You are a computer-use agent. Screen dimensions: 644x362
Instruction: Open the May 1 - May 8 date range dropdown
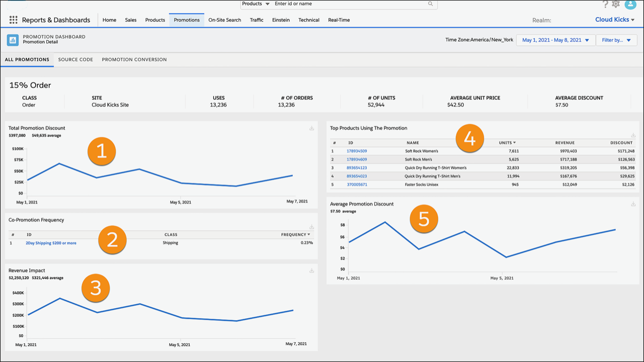click(x=555, y=40)
